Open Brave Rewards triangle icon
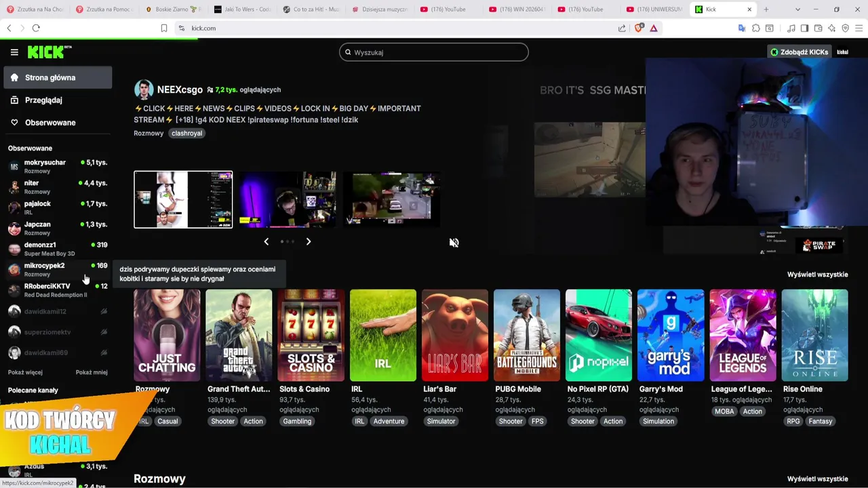The image size is (868, 488). click(654, 28)
